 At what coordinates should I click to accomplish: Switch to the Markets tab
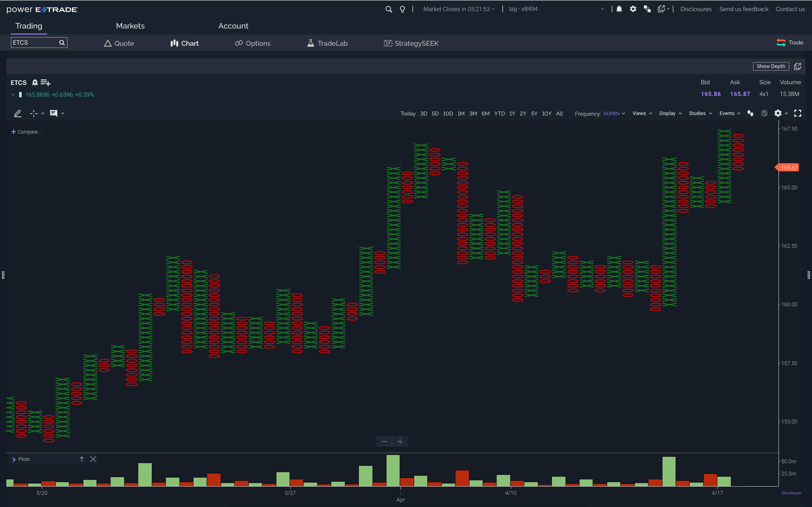pyautogui.click(x=130, y=26)
